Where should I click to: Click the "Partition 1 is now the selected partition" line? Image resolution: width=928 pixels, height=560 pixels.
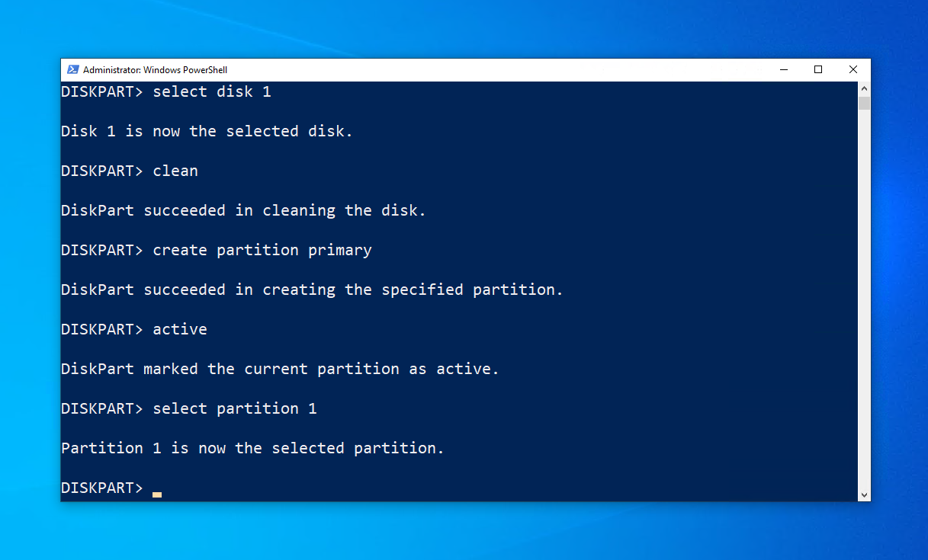(252, 449)
